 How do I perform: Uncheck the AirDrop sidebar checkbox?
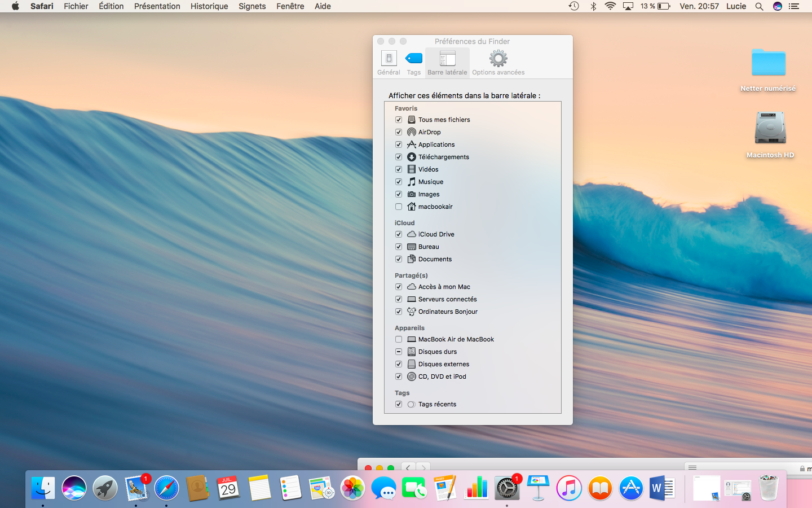[x=399, y=132]
